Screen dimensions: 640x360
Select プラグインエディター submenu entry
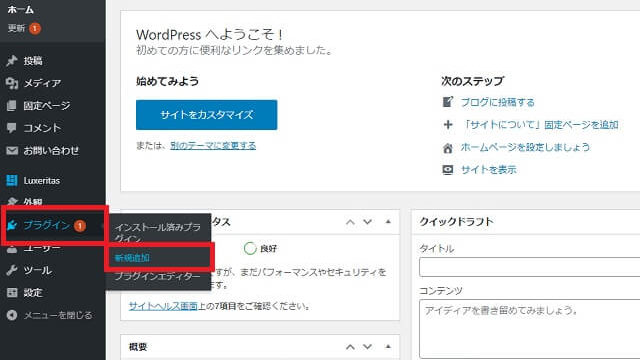click(x=157, y=276)
